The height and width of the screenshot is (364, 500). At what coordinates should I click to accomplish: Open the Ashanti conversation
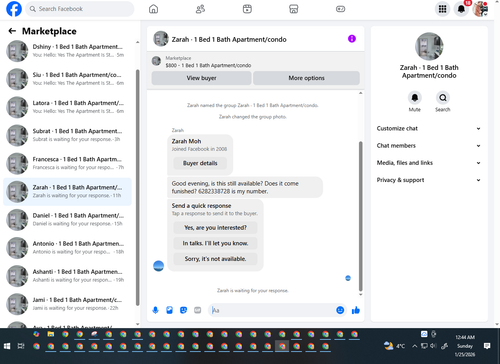[x=67, y=276]
